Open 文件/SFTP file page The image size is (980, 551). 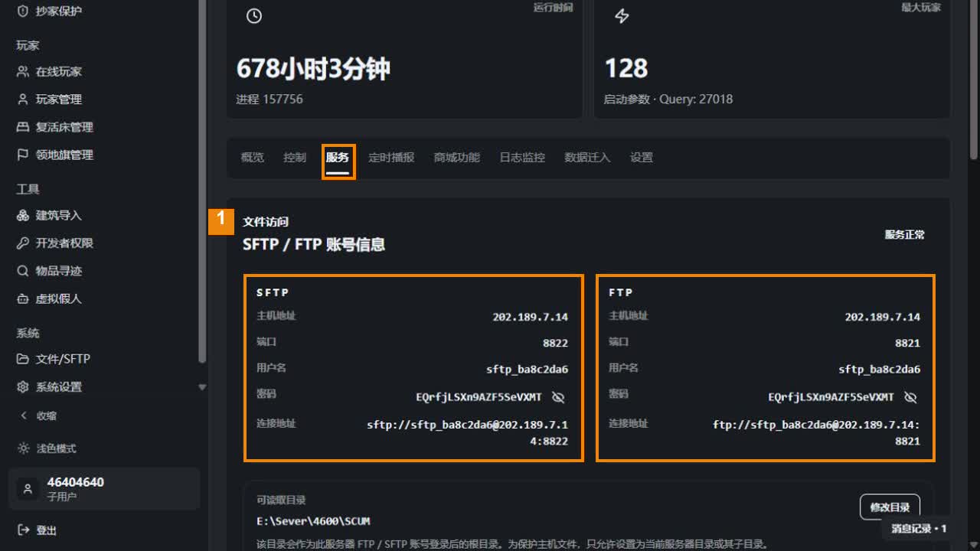pos(54,359)
